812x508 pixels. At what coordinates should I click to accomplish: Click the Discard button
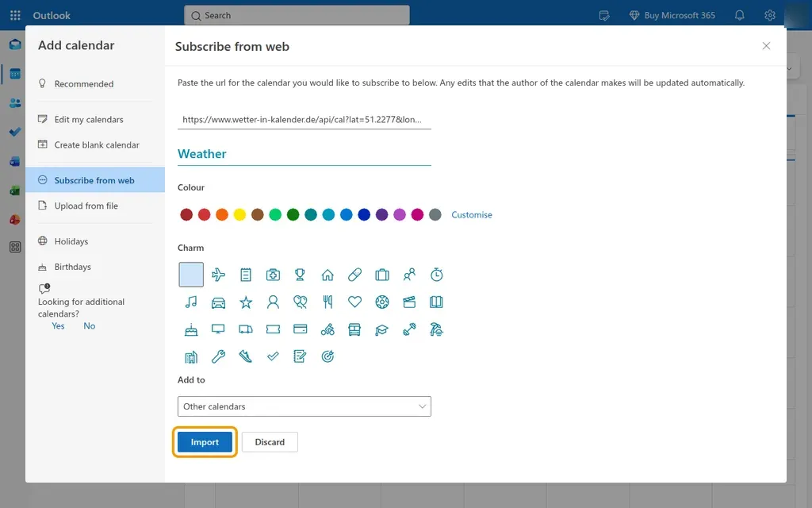[x=270, y=441]
